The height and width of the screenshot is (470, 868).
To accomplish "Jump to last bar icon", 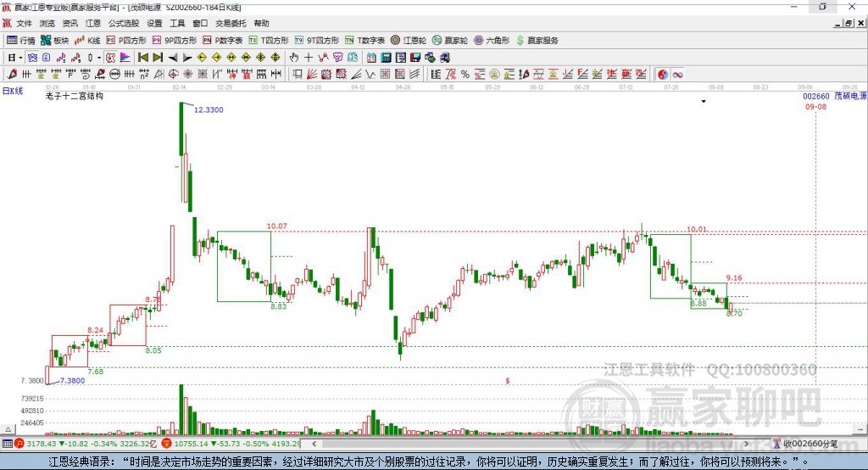I will tap(158, 58).
